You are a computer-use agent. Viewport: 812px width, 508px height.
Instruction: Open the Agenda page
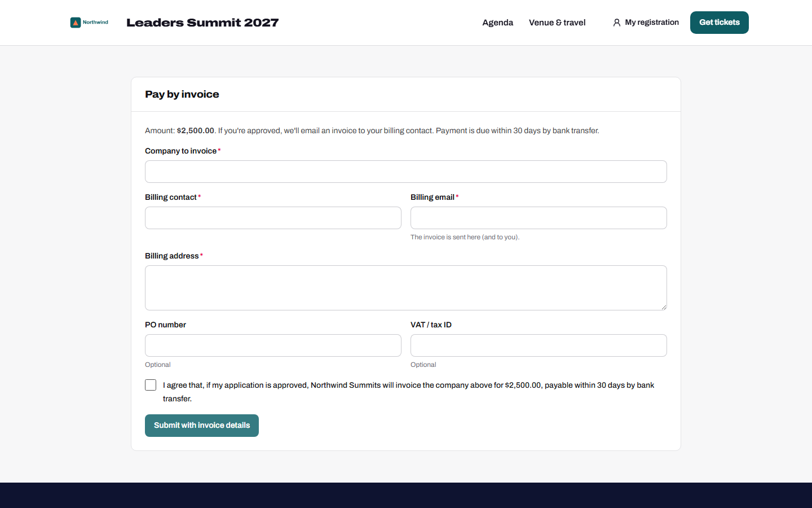tap(498, 23)
